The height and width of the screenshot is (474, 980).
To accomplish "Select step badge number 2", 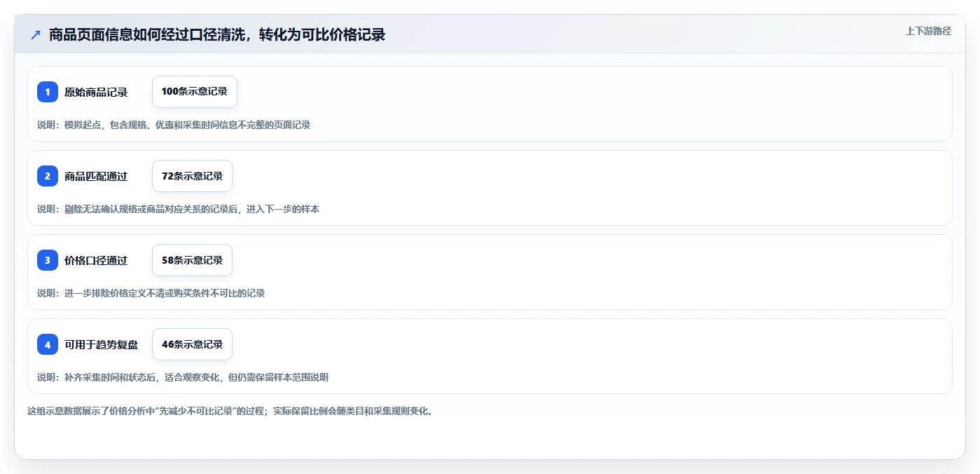I will pyautogui.click(x=48, y=176).
